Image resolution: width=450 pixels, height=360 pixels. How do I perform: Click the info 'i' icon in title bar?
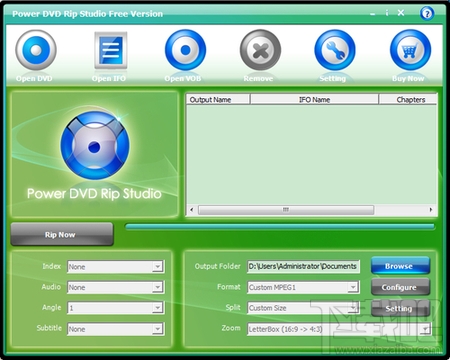387,13
